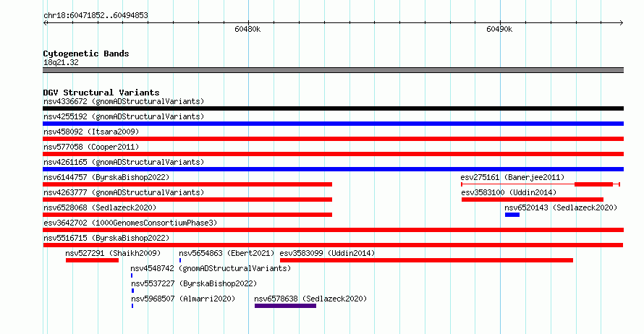This screenshot has width=644, height=334.
Task: Click the Cytogenetic Bands track title
Action: tap(86, 53)
